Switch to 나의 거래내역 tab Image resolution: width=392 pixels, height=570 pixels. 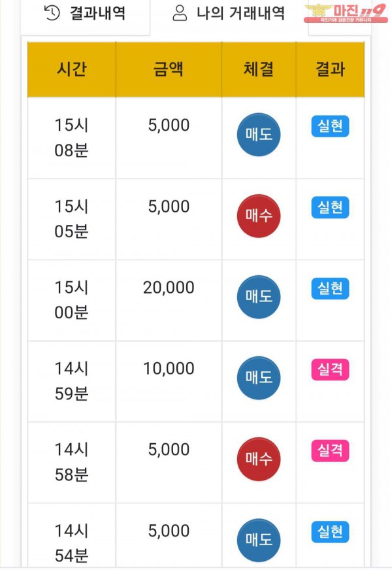(x=229, y=13)
